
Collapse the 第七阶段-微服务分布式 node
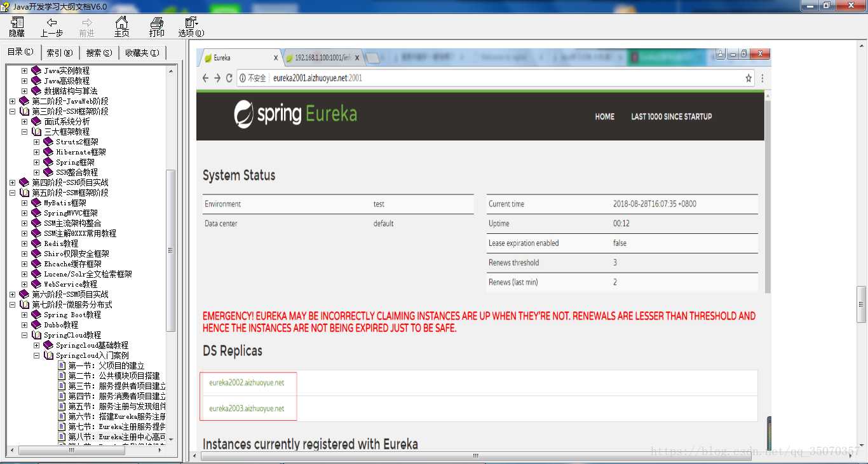12,304
